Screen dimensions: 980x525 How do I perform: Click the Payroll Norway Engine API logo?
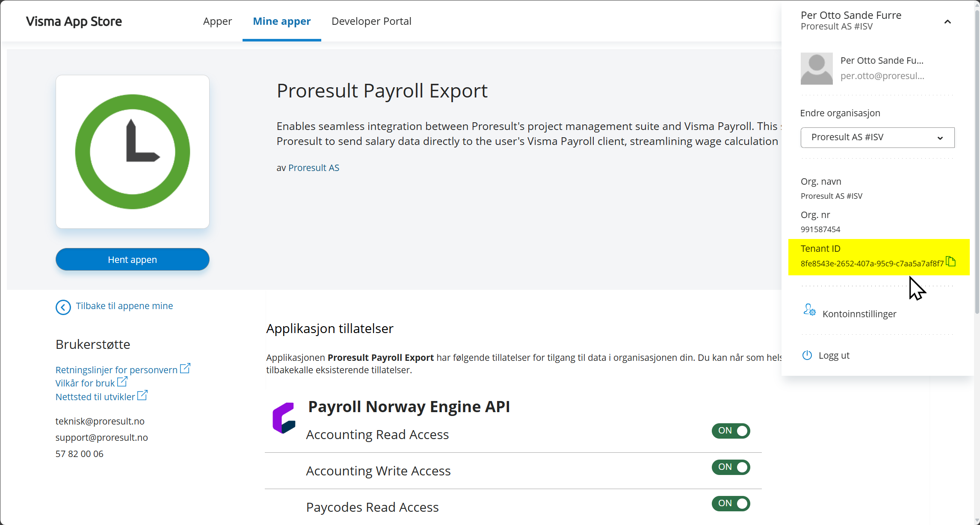284,418
